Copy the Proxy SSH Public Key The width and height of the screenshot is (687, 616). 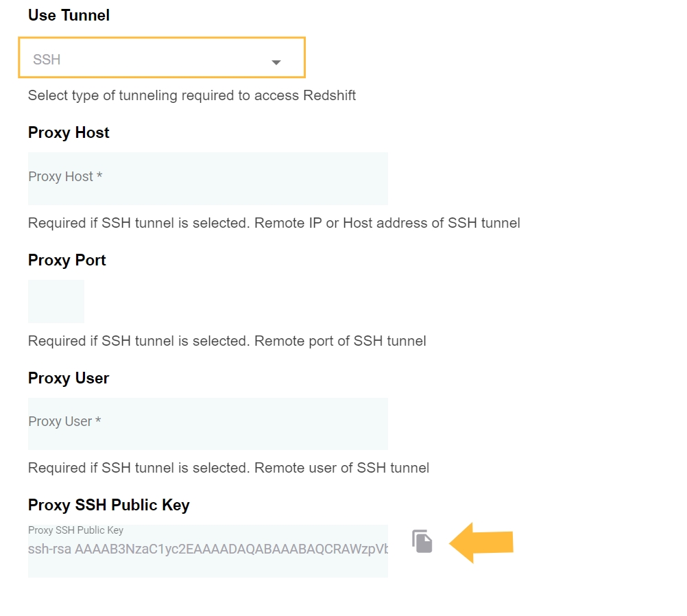tap(422, 541)
